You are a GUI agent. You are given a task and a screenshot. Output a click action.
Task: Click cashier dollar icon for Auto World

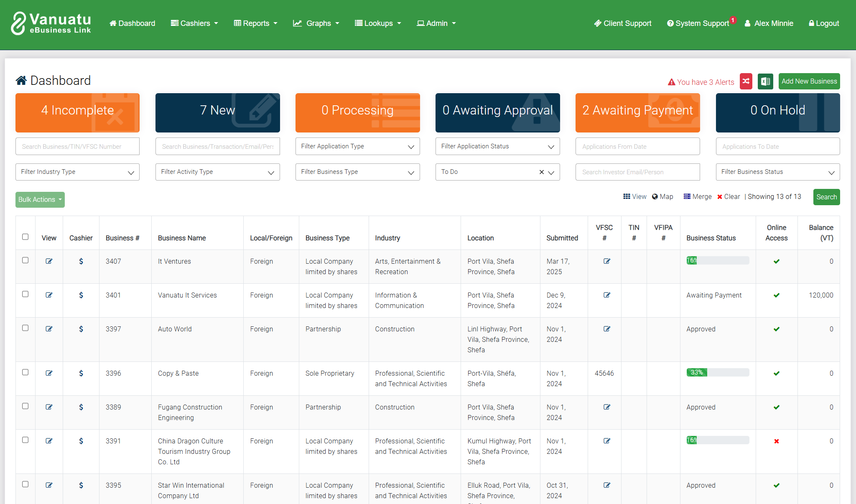(81, 329)
